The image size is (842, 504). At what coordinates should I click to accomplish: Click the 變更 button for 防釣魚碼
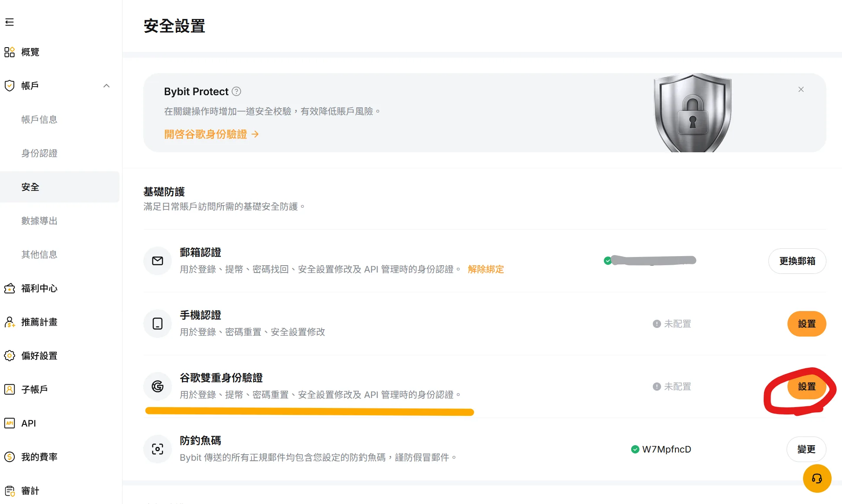click(807, 449)
